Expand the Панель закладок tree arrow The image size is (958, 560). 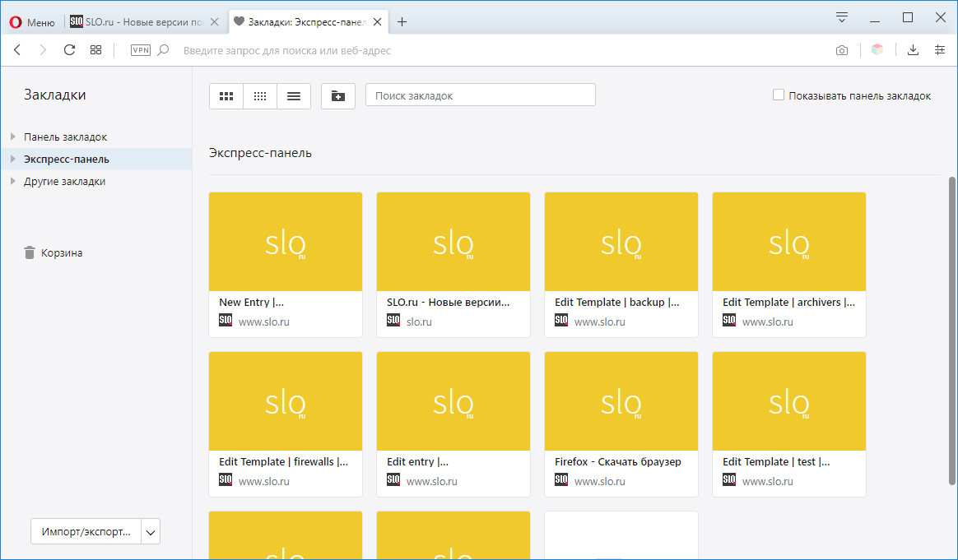point(12,137)
